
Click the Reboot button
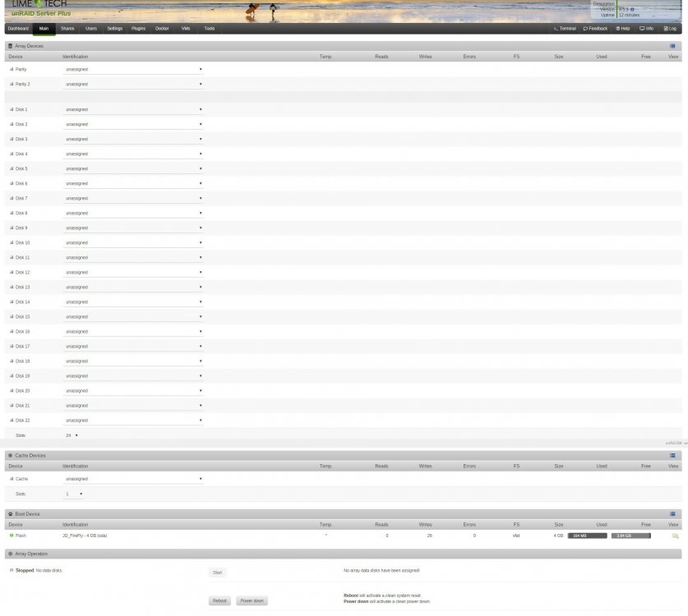[219, 600]
